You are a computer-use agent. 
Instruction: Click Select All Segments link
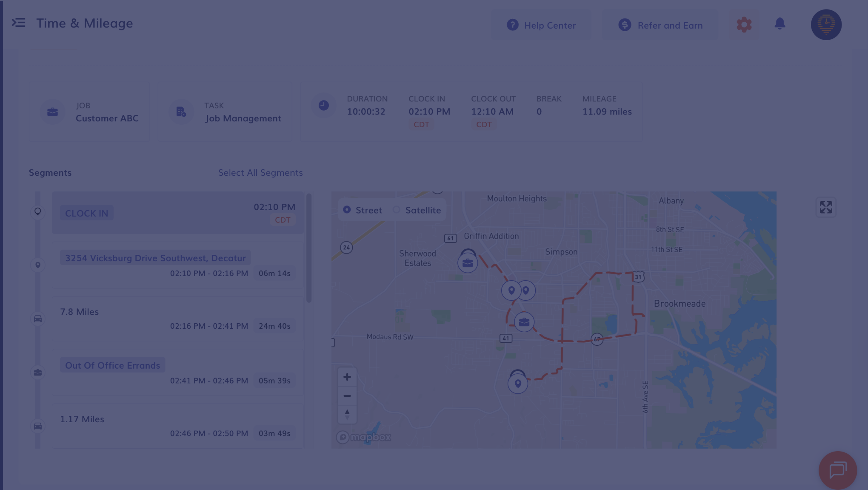point(260,173)
